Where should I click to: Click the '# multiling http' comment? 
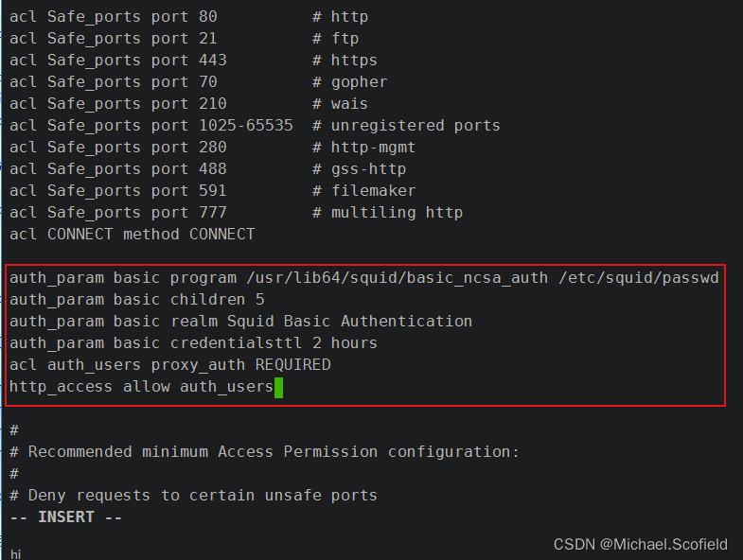coord(387,213)
